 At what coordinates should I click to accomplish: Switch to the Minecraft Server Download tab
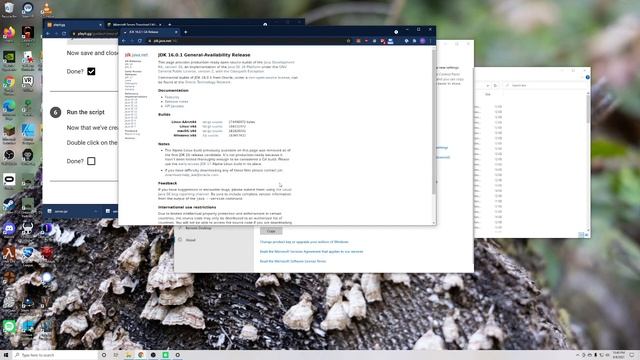coord(135,25)
